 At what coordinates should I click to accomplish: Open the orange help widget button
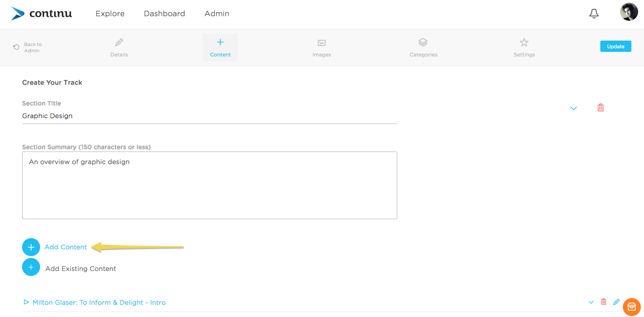632,307
